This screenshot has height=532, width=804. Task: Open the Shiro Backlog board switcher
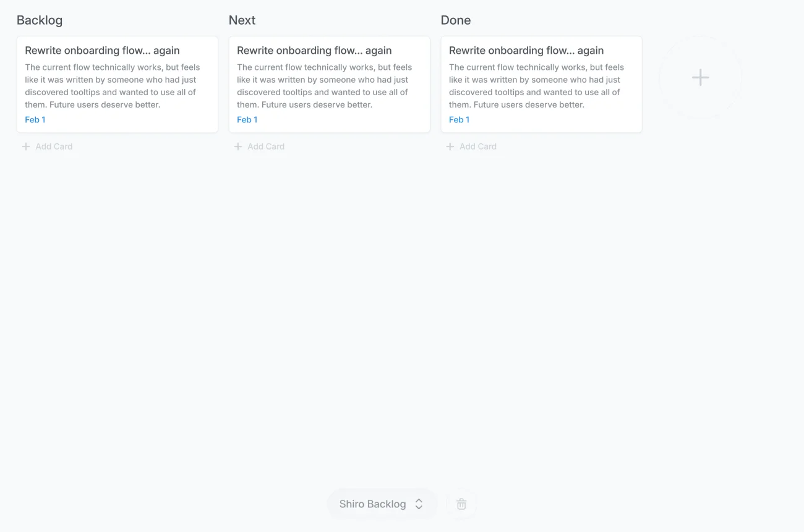(382, 504)
